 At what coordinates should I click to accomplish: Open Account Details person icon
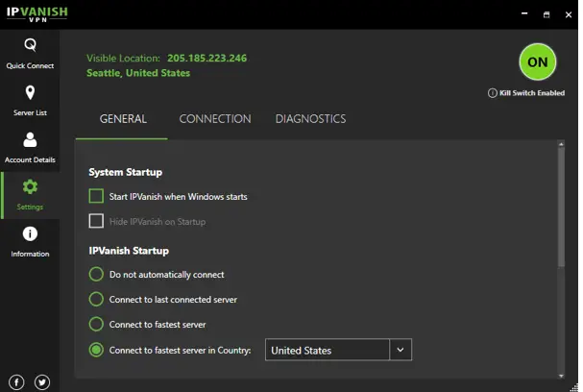coord(30,140)
